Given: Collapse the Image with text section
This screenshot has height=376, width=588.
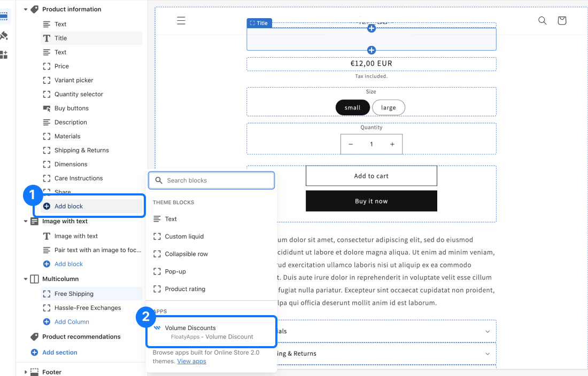Looking at the screenshot, I should 26,221.
